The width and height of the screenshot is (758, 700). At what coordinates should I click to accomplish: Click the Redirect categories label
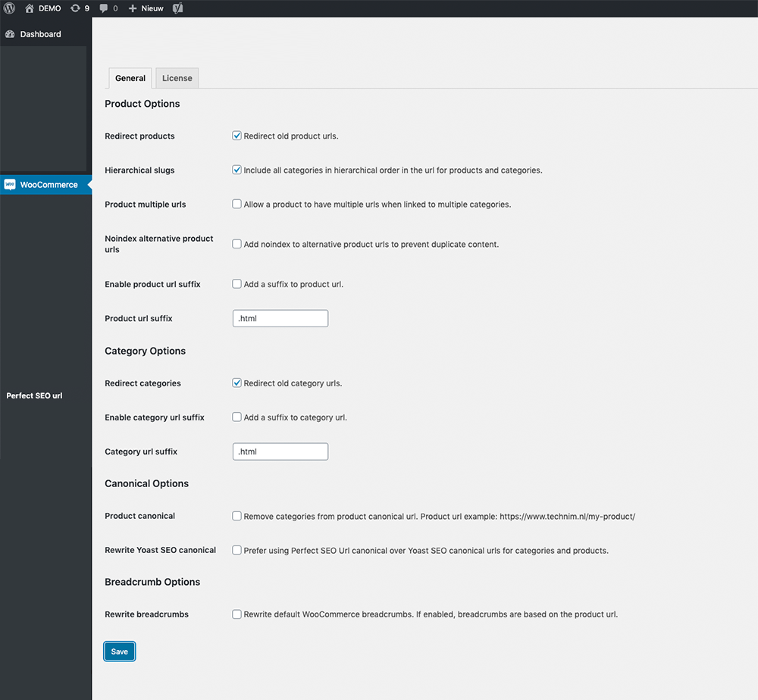(x=143, y=383)
